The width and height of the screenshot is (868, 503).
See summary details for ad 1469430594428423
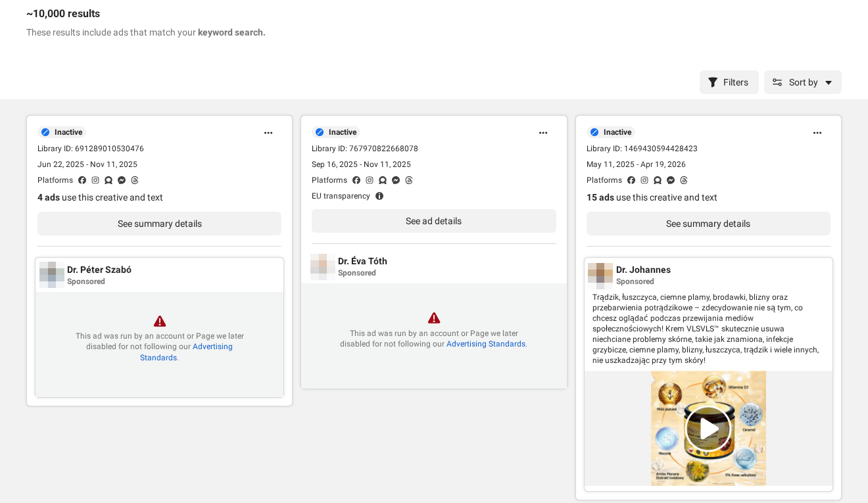708,224
